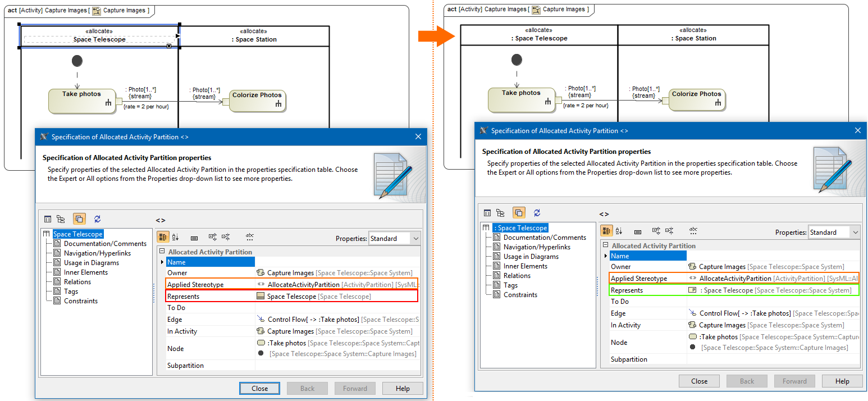
Task: Open Usage in Diagrams, red-boxed Represents dialog
Action: tap(92, 263)
